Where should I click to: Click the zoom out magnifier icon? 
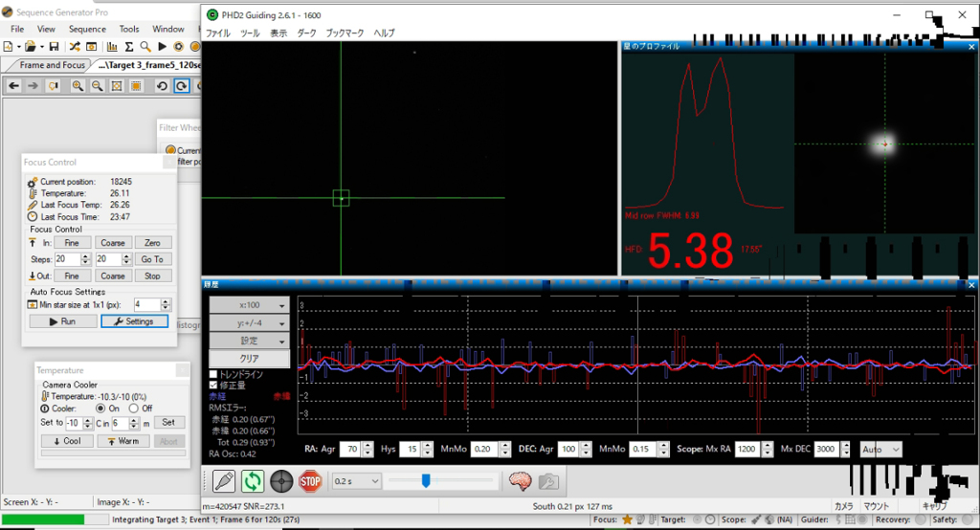click(x=98, y=86)
